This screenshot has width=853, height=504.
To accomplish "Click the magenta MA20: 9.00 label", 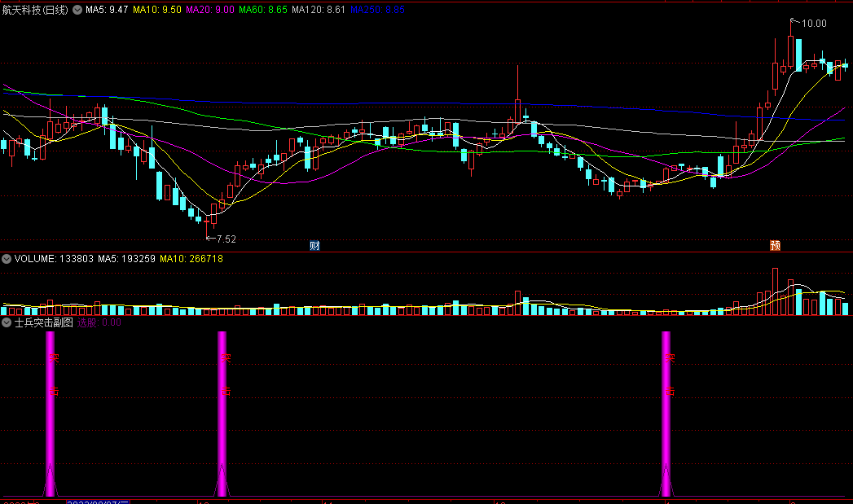I will pyautogui.click(x=210, y=10).
